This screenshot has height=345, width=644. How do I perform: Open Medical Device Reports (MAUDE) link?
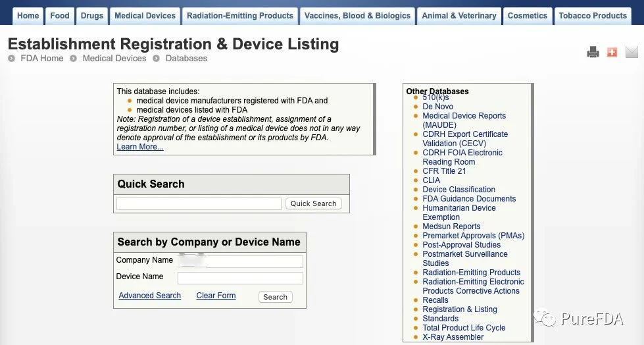464,120
